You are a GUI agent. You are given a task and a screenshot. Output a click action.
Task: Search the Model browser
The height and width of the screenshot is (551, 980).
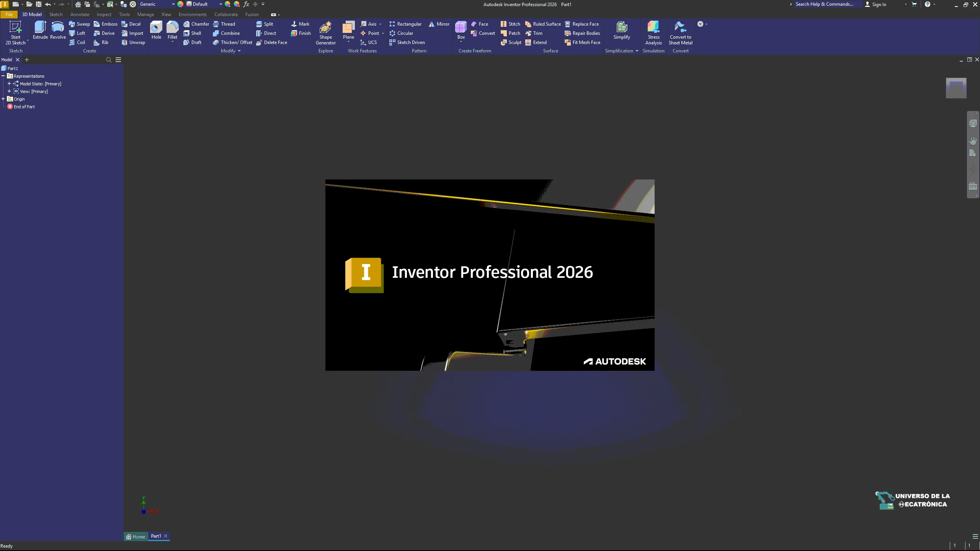pos(108,60)
